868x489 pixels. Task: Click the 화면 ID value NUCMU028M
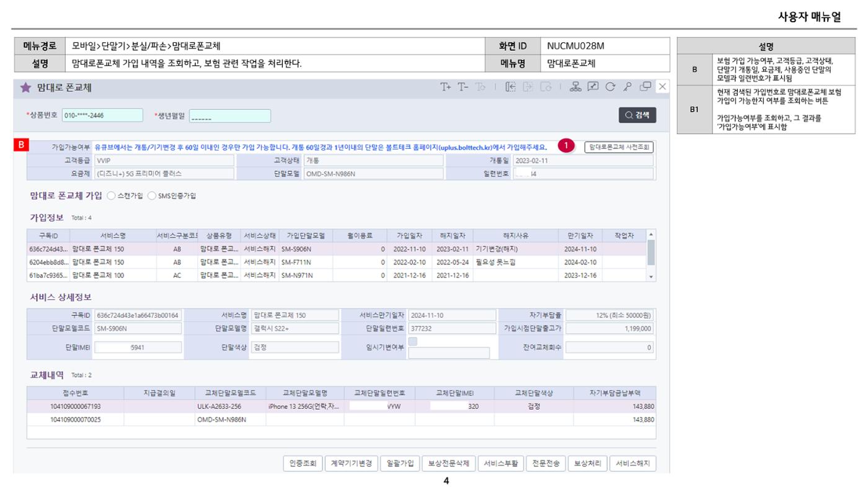[x=576, y=46]
